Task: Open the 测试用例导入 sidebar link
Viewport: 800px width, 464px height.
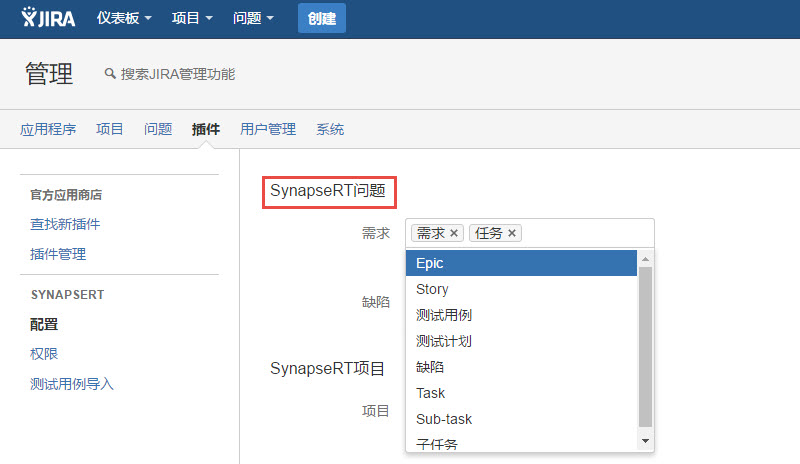Action: pyautogui.click(x=71, y=384)
